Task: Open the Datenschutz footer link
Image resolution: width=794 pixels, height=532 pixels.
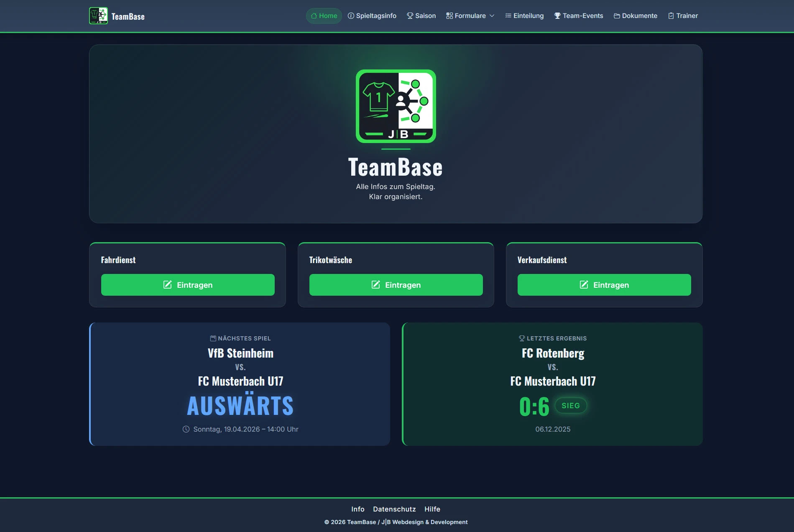Action: [394, 509]
